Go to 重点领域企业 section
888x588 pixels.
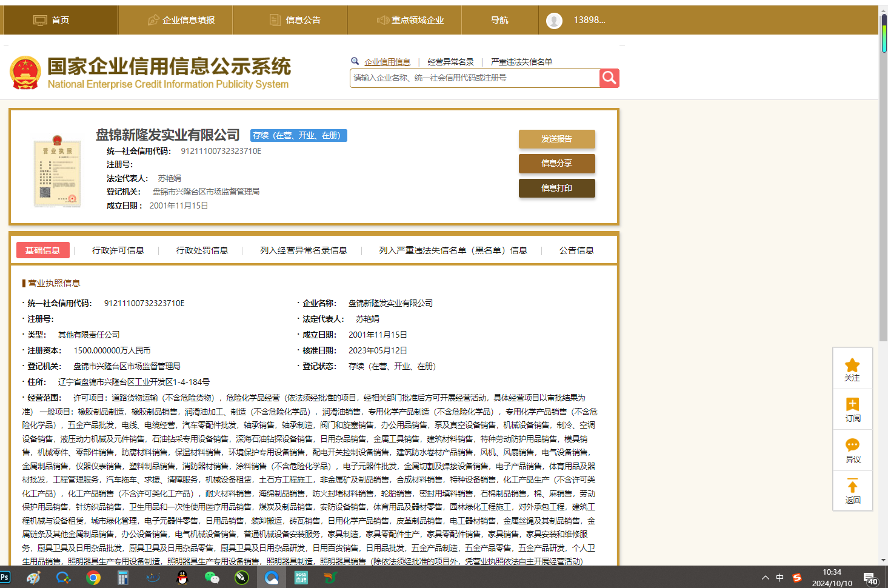(410, 20)
